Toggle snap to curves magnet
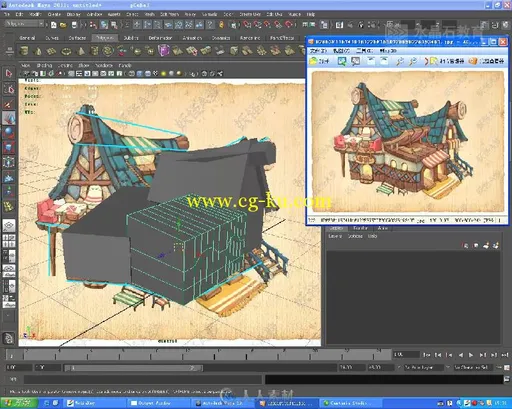Viewport: 512px width, 409px height. (x=257, y=25)
